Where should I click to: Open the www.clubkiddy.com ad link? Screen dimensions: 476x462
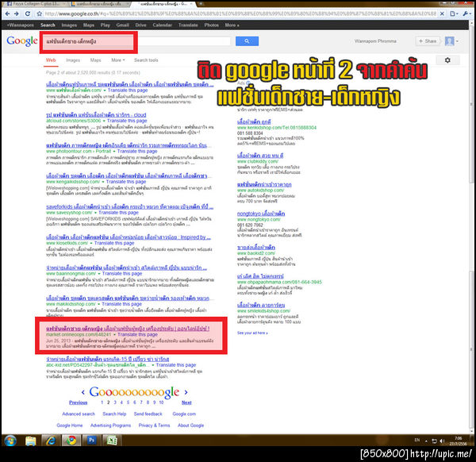(x=257, y=162)
